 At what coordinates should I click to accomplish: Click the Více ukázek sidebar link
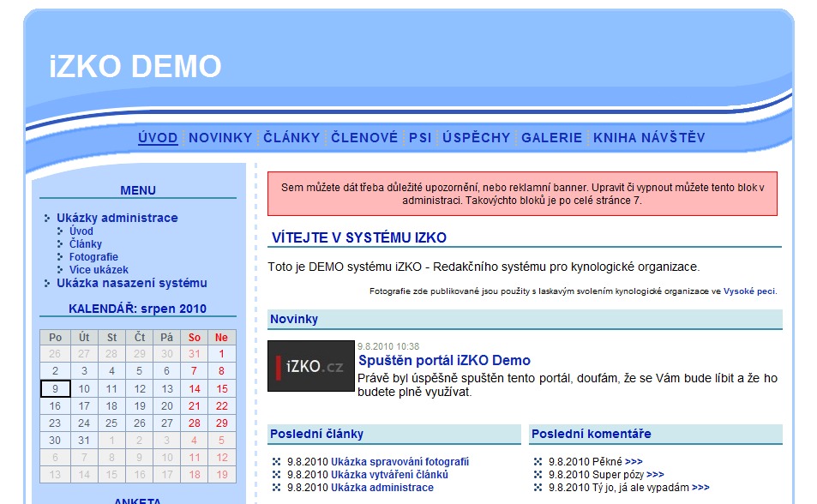[x=99, y=270]
